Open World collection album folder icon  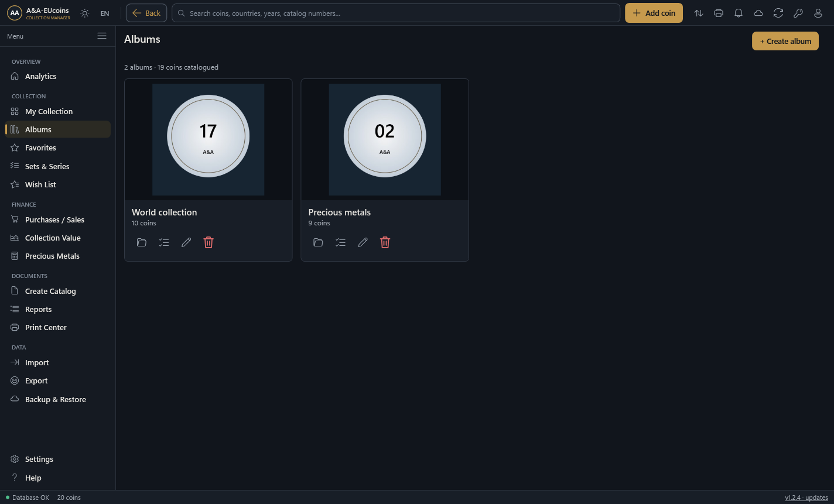coord(142,242)
